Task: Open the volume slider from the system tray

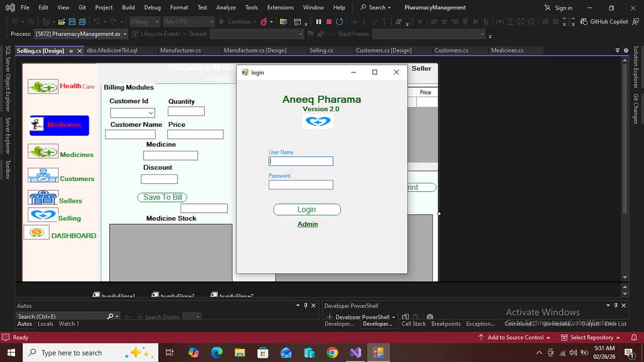Action: tap(573, 352)
